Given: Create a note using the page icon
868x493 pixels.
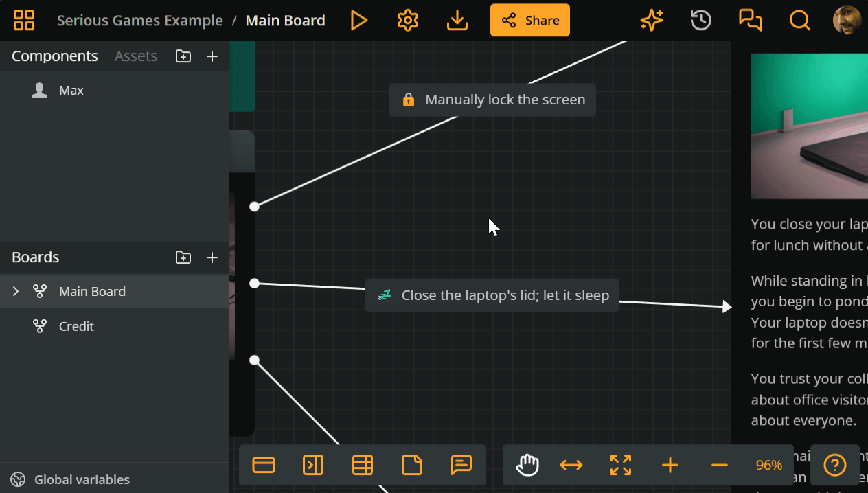Looking at the screenshot, I should point(412,465).
